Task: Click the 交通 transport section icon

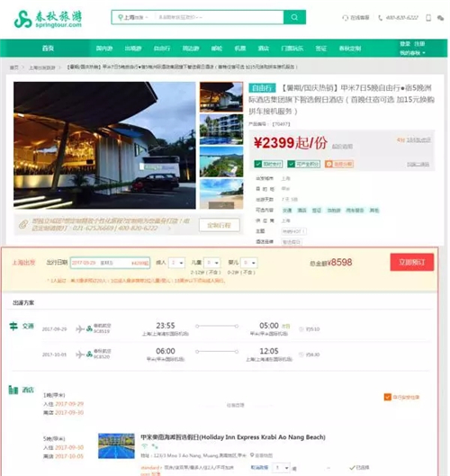Action: (13, 327)
